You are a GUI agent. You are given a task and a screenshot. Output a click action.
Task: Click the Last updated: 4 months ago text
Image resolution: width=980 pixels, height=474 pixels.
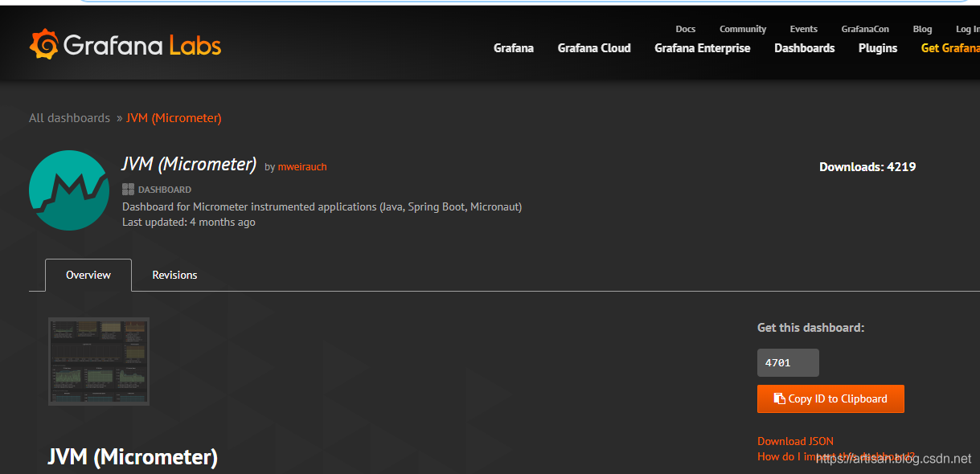[189, 222]
